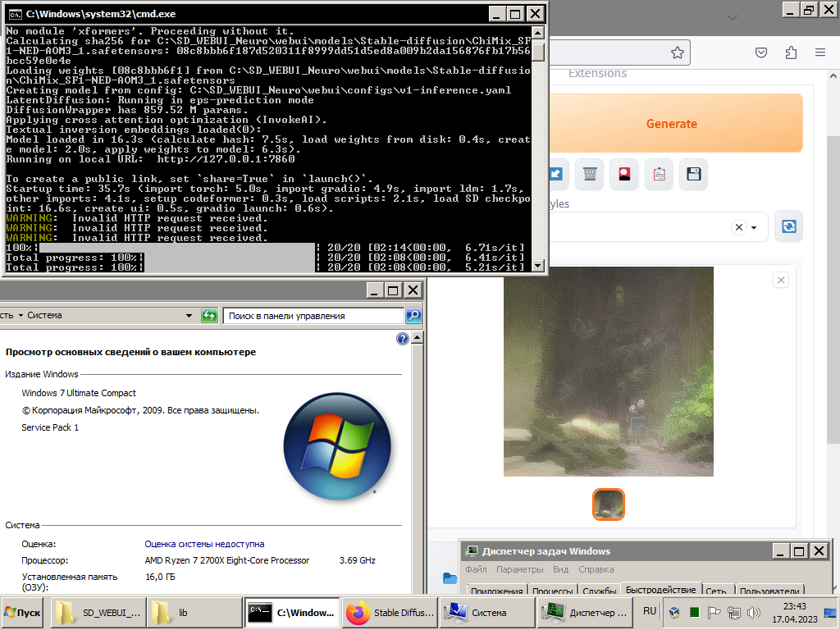Switch to Система taskbar button

pos(486,612)
